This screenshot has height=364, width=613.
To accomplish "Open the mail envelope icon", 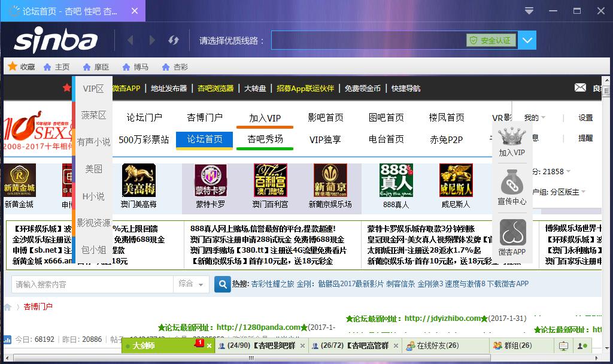I will pyautogui.click(x=580, y=87).
